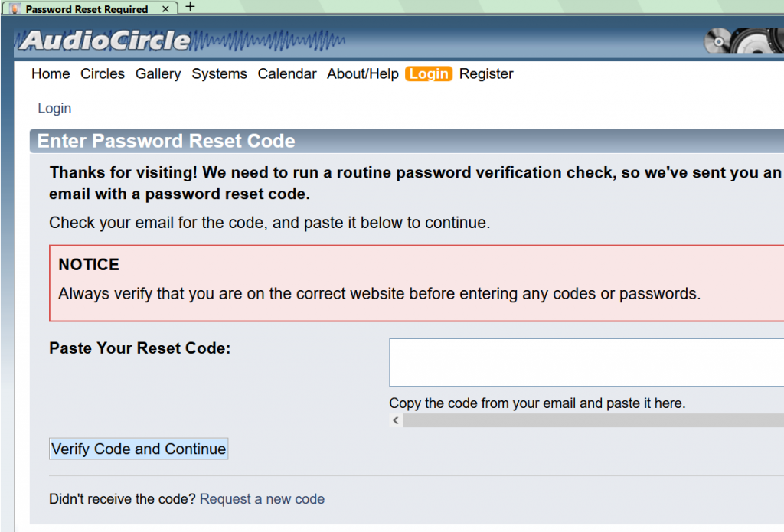Click the CD disc image in header
Screen dimensions: 784x532
click(718, 41)
